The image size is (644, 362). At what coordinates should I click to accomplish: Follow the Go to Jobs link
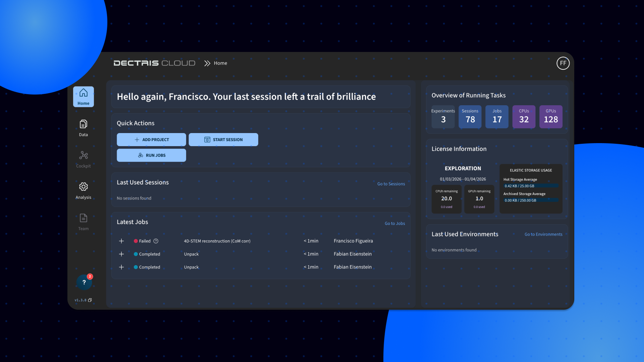(x=394, y=223)
